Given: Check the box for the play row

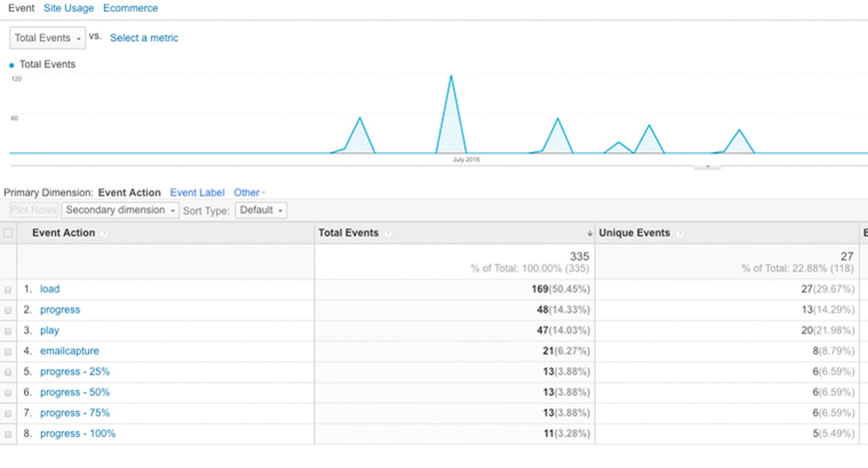Looking at the screenshot, I should click(8, 331).
